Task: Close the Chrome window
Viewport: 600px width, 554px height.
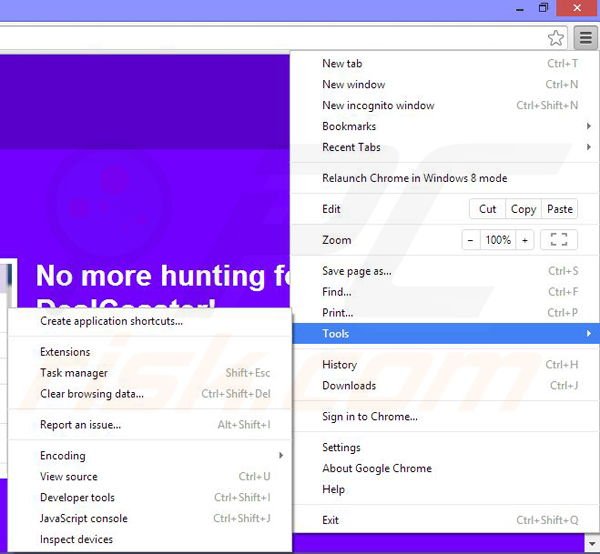Action: click(577, 8)
